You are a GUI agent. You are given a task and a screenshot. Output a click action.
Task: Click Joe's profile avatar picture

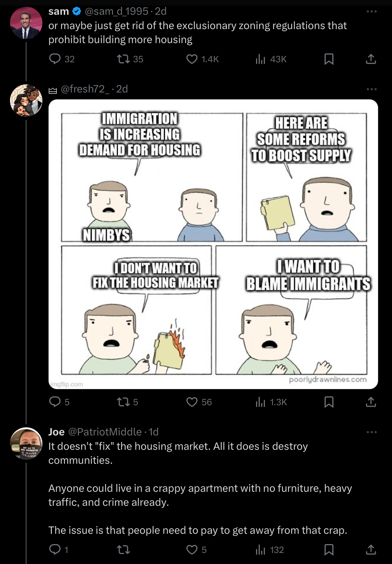click(x=26, y=444)
